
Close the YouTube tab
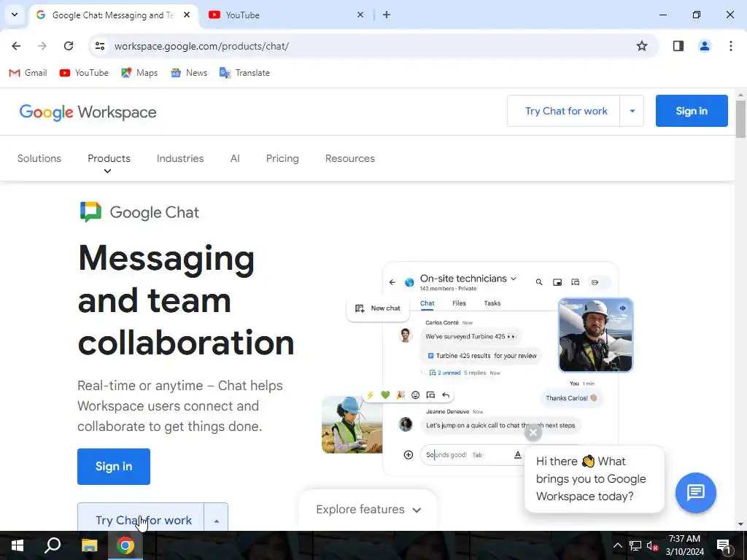pyautogui.click(x=360, y=15)
